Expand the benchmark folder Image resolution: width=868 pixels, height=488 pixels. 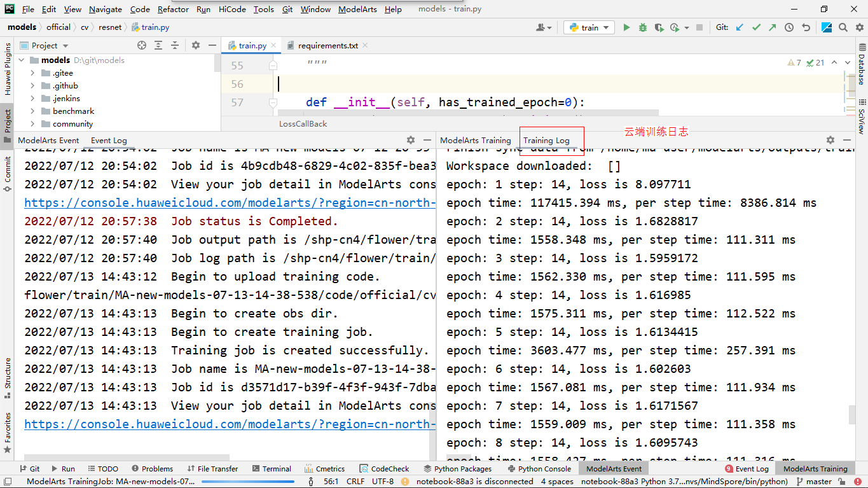(x=32, y=111)
